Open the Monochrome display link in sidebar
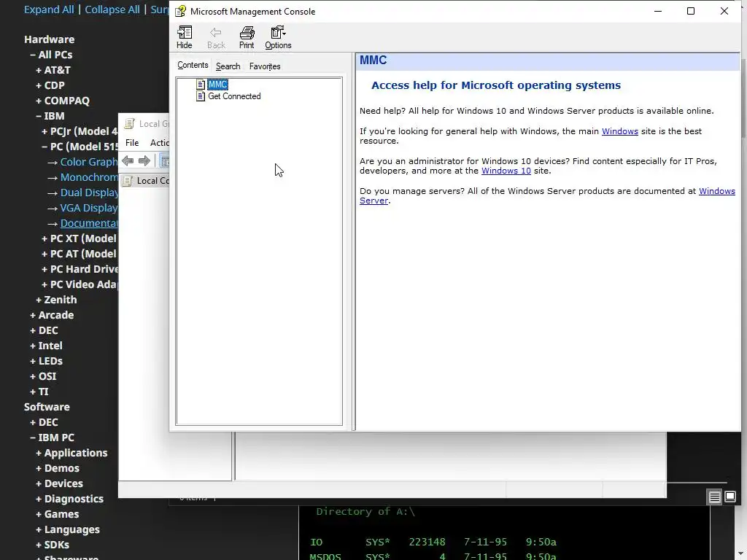The width and height of the screenshot is (747, 560). coord(88,177)
